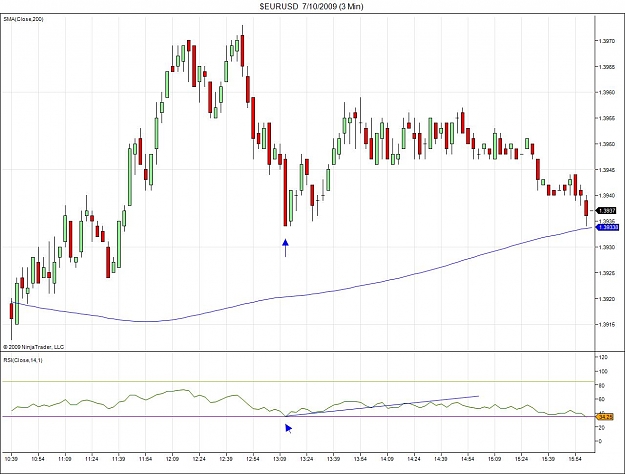Select the tall red candle at the 13:09 low

(x=285, y=192)
